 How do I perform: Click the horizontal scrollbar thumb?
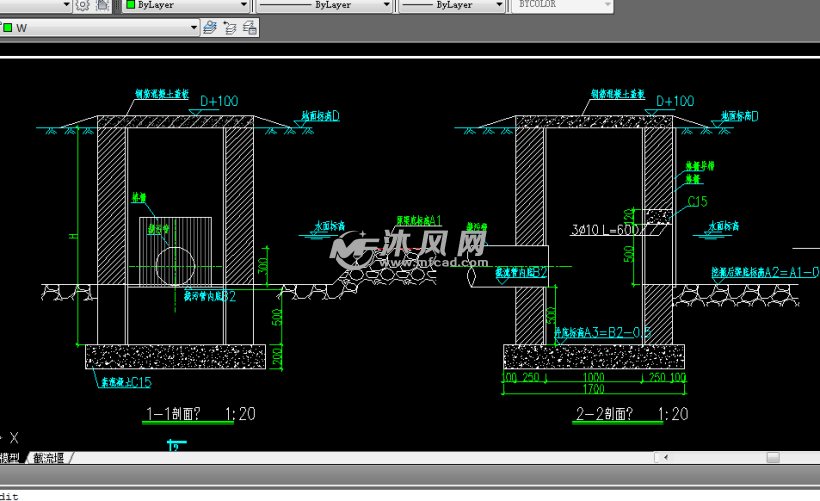[x=773, y=457]
